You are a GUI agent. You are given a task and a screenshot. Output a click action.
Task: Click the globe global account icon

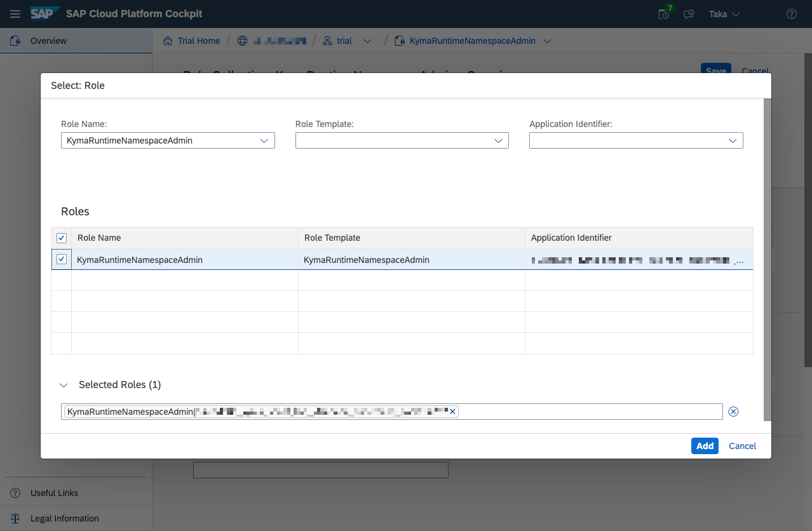tap(242, 41)
